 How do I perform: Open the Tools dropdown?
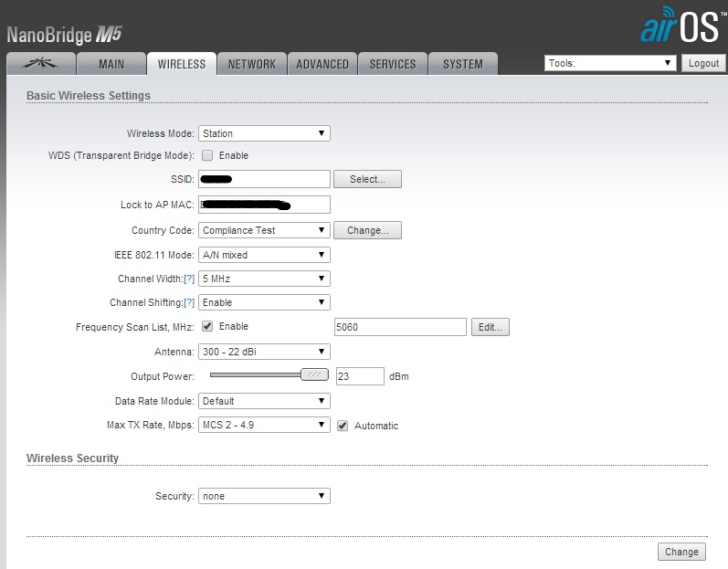pos(610,63)
